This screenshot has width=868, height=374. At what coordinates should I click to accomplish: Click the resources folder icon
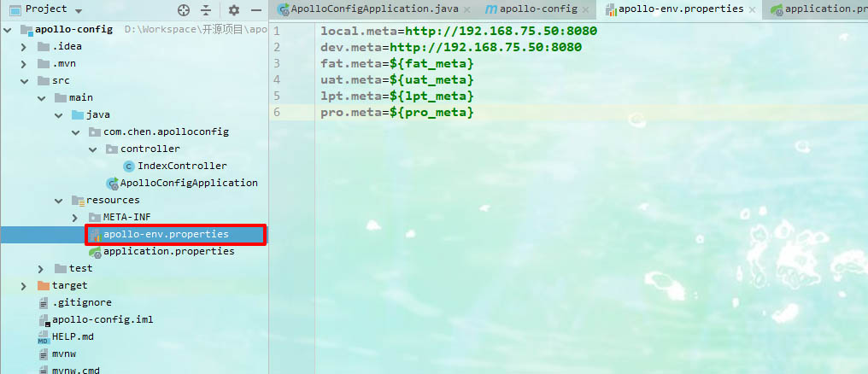78,201
